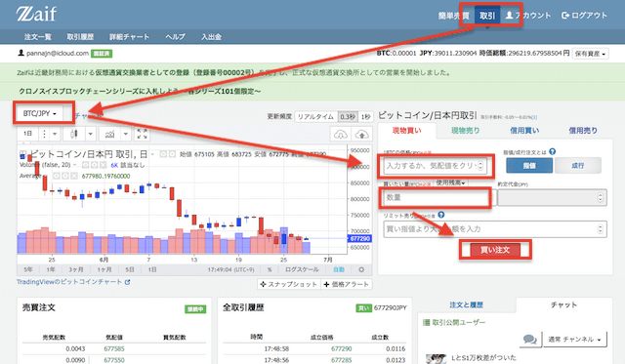Click help icon beside リミット売り
This screenshot has height=364, width=625.
pos(440,215)
